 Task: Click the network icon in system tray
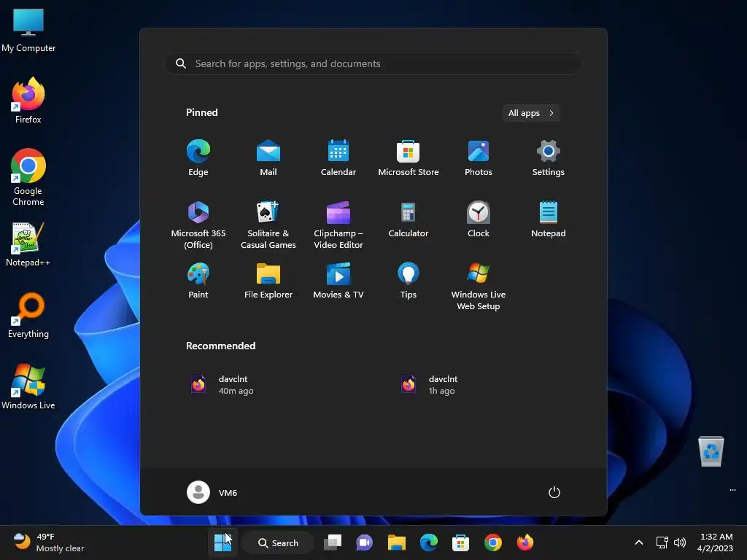click(x=662, y=542)
